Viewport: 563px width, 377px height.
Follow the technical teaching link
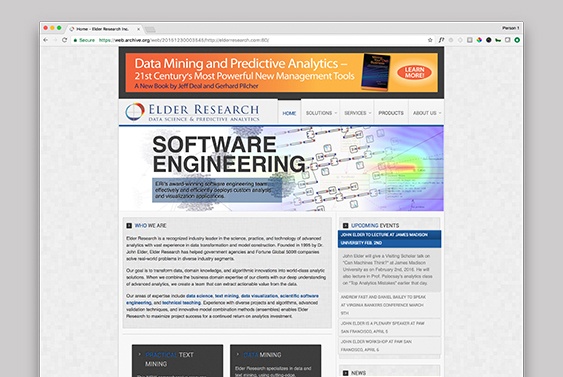pyautogui.click(x=181, y=303)
